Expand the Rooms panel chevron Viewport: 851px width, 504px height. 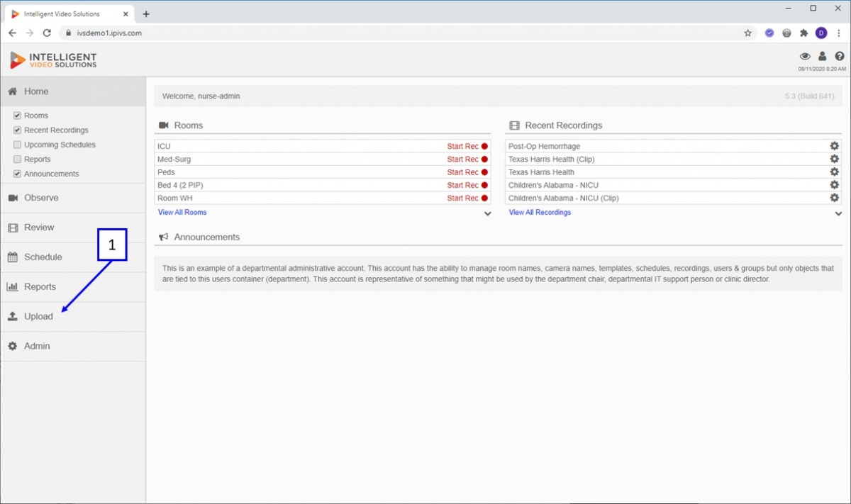pos(487,213)
